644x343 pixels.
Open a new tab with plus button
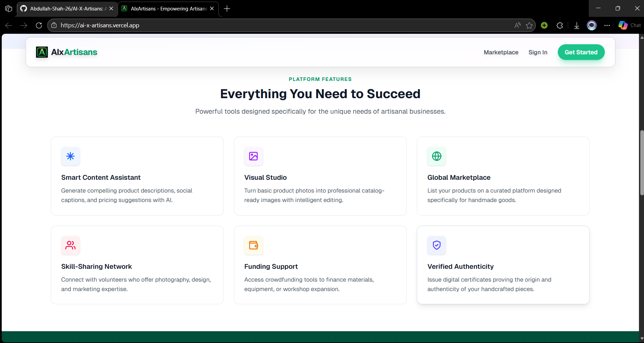[x=227, y=8]
